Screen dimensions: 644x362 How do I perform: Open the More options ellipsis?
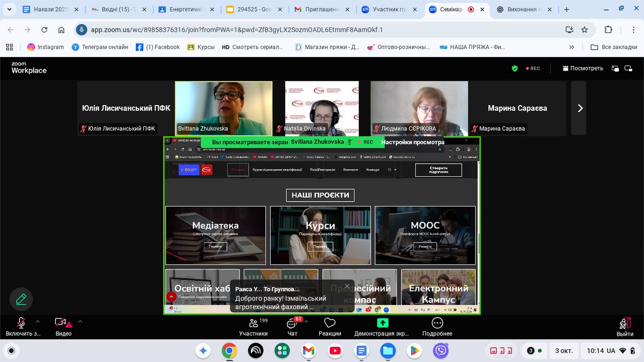pos(437,323)
